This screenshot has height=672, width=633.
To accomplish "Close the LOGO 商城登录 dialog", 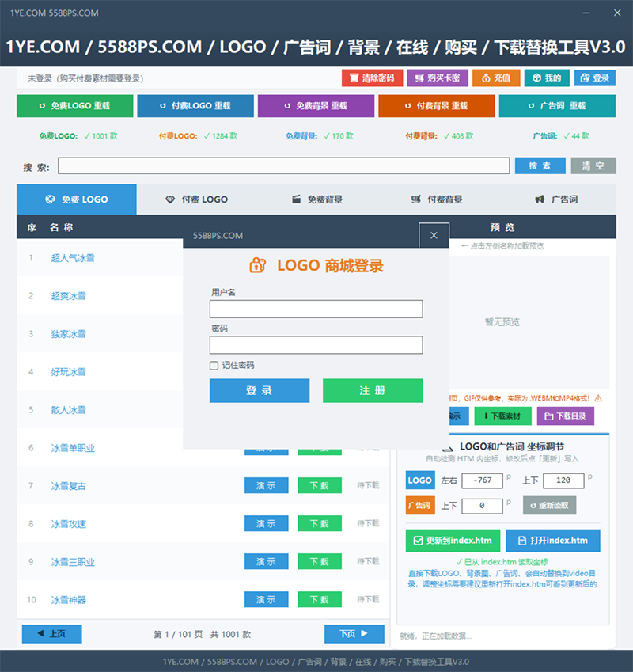I will coord(434,235).
